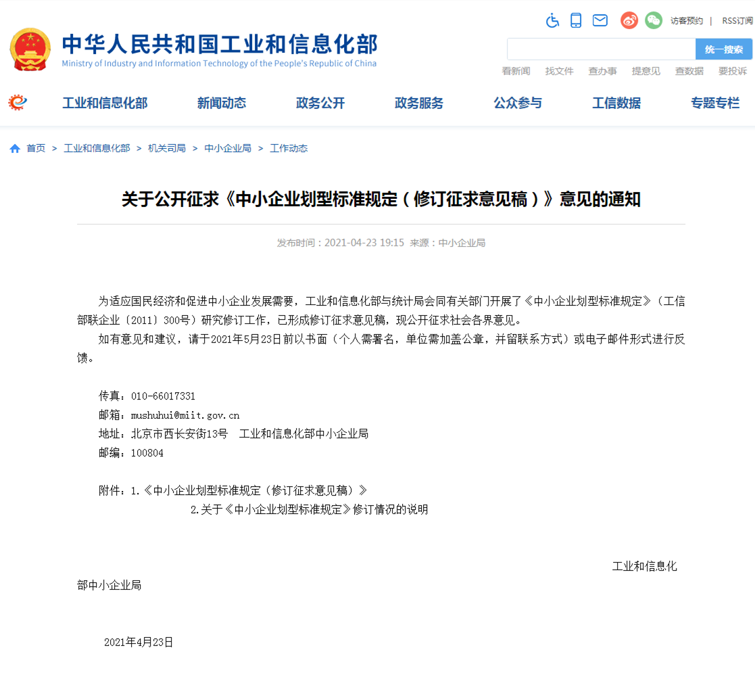Open the Weibo icon
Image resolution: width=755 pixels, height=700 pixels.
[x=629, y=20]
